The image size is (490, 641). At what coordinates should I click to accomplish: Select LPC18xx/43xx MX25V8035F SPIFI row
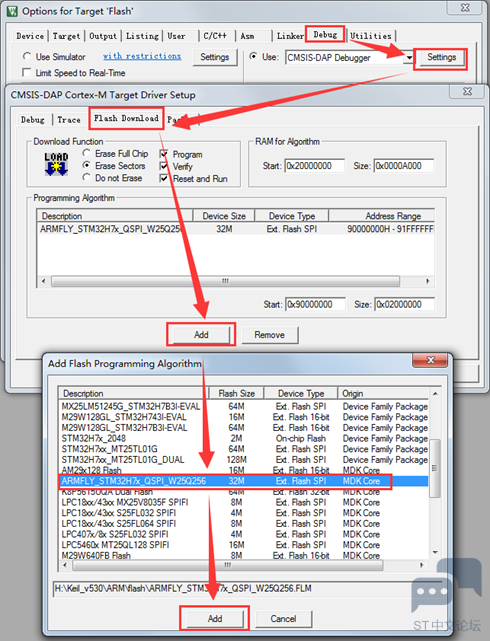point(244,502)
